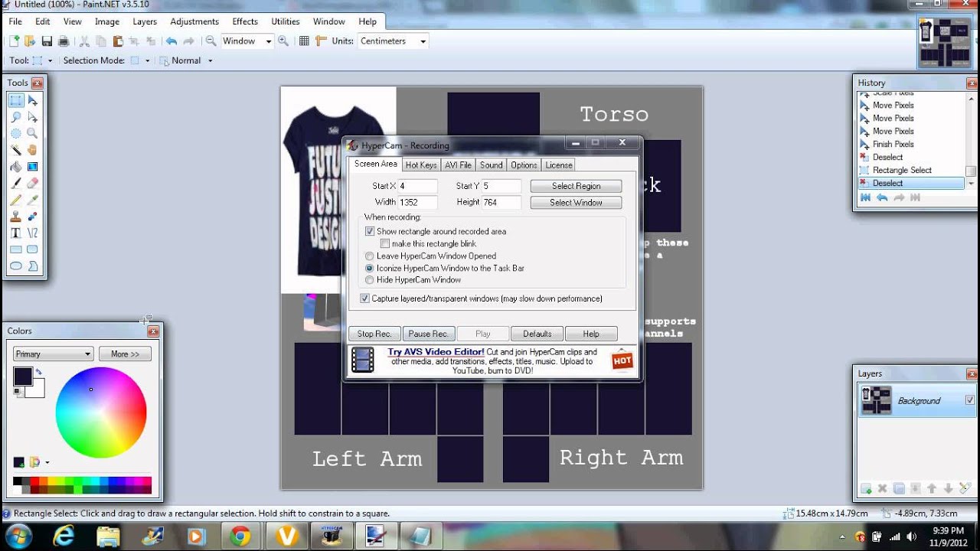
Task: Select the Text tool
Action: [x=15, y=233]
